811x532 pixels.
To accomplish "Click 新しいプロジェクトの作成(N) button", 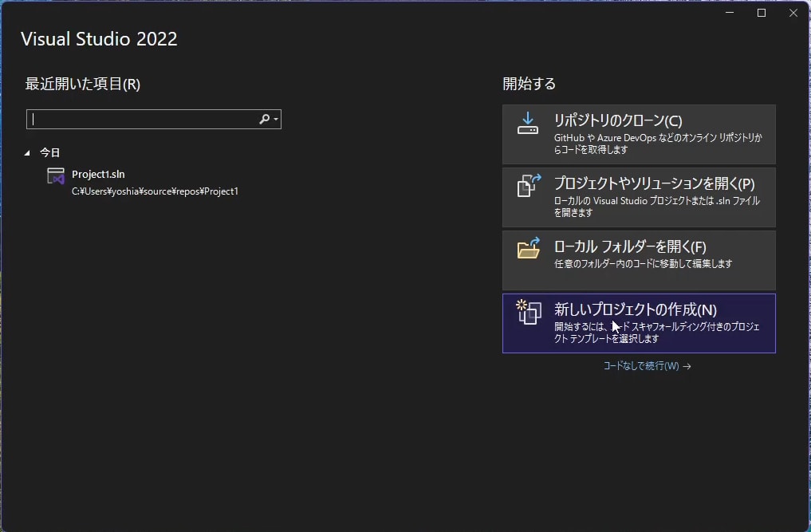I will click(x=639, y=324).
